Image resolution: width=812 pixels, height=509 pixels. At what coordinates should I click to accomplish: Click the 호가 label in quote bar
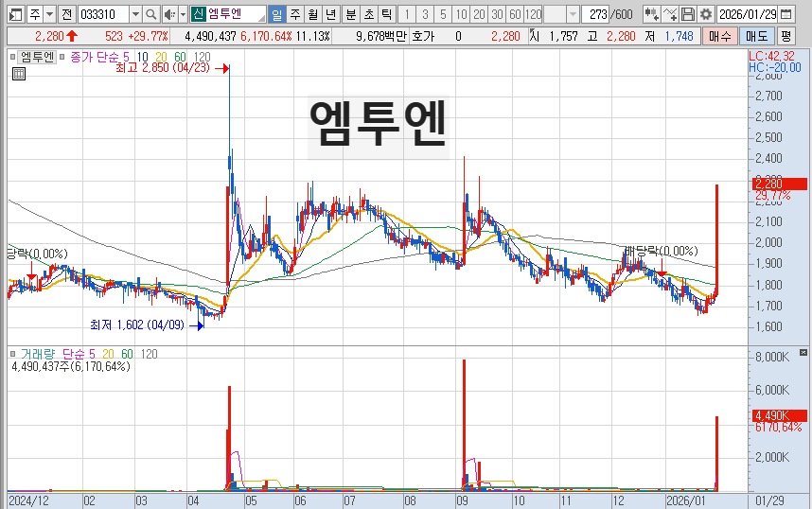[423, 36]
